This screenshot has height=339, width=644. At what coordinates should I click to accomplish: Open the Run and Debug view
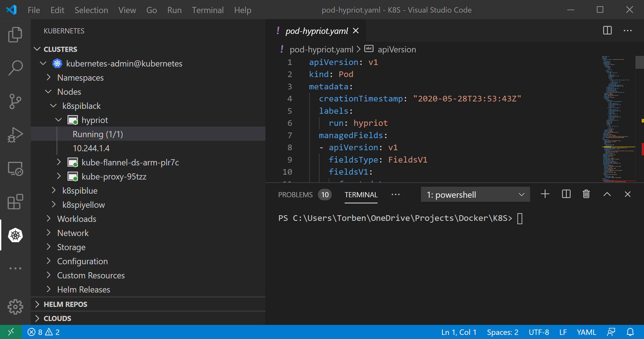[15, 135]
